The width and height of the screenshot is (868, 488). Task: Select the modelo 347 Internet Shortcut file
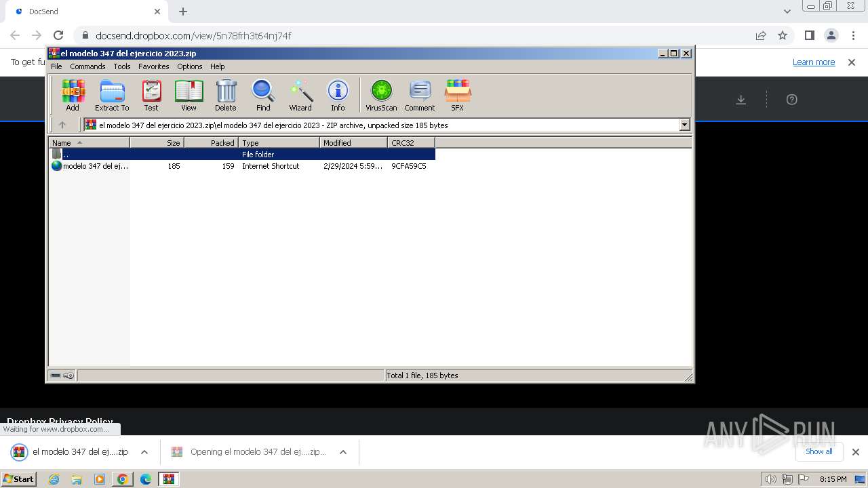point(242,166)
